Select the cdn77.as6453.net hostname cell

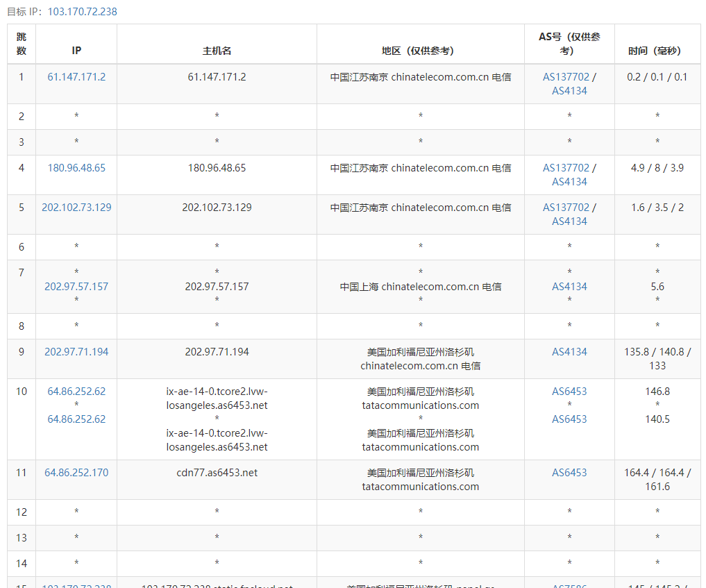(217, 473)
